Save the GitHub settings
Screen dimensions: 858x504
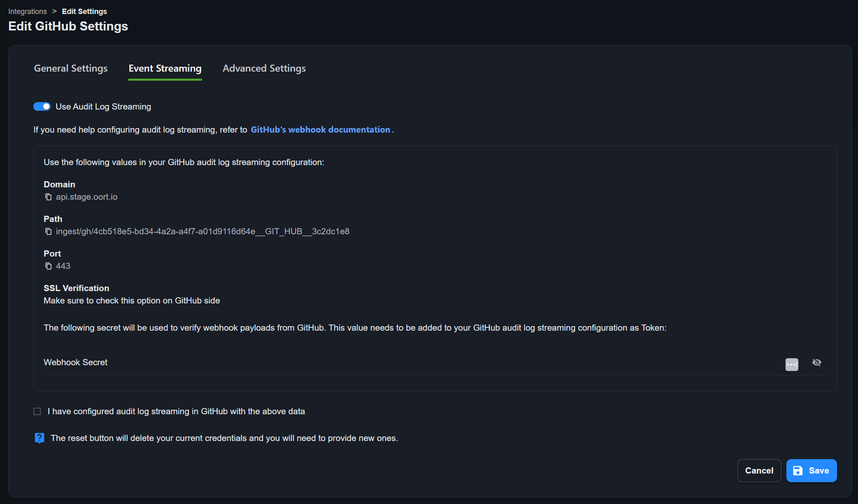tap(811, 471)
